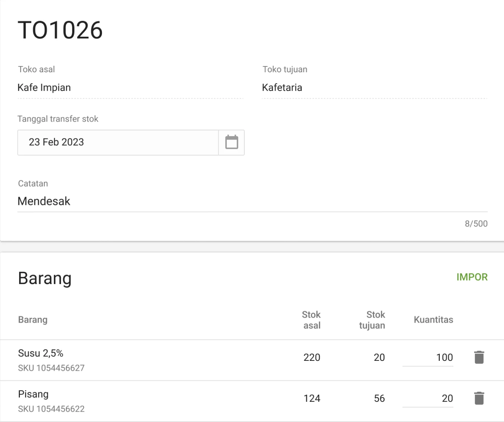Click SKU 1054456627 under Susu 2,5%
Screen dimensions: 504x422
51,368
